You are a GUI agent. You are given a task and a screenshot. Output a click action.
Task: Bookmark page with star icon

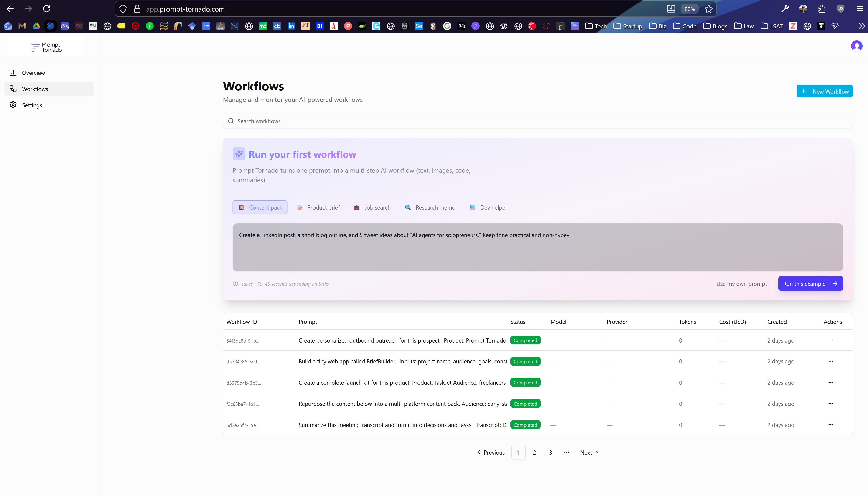pos(709,9)
